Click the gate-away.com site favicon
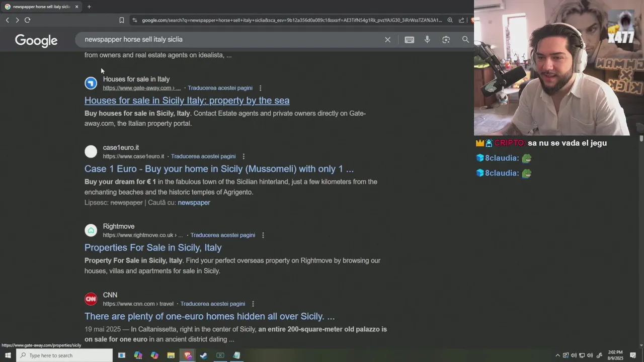The width and height of the screenshot is (644, 362). pyautogui.click(x=91, y=83)
